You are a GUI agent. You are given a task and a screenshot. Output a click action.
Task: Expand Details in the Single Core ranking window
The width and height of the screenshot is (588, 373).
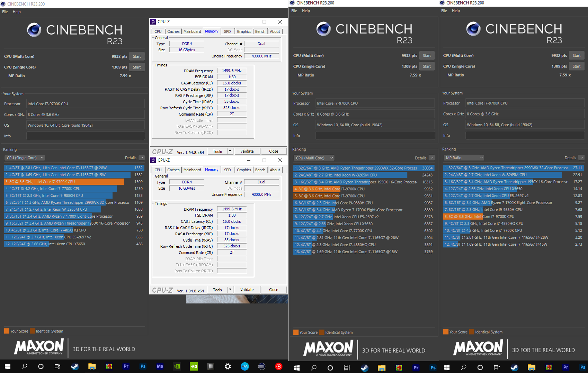tap(142, 158)
